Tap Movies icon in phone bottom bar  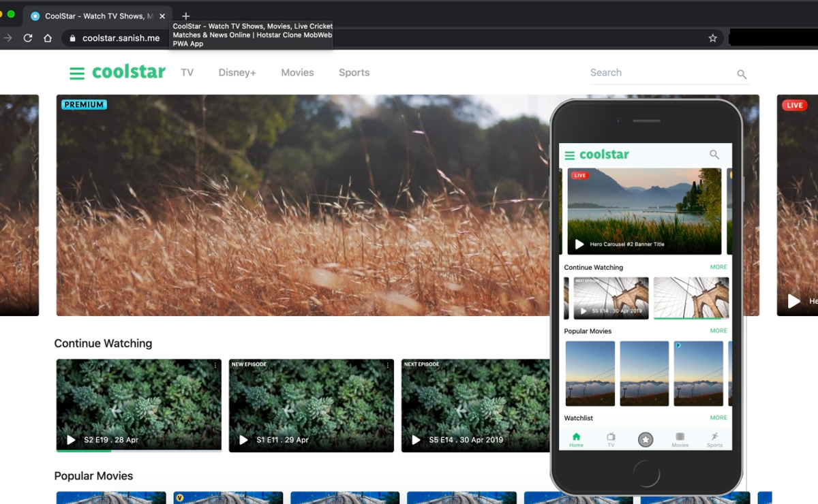coord(680,439)
